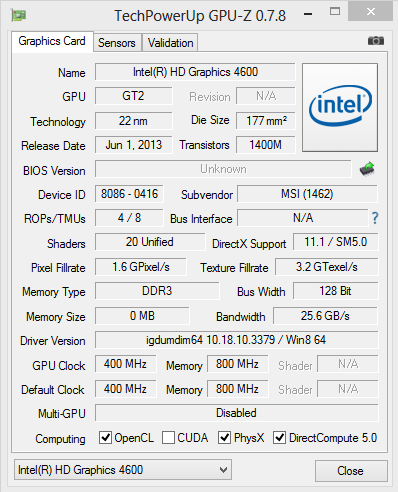Click the Default Clock row Shader N/A field
Screen dimensions: 398x492
point(348,389)
